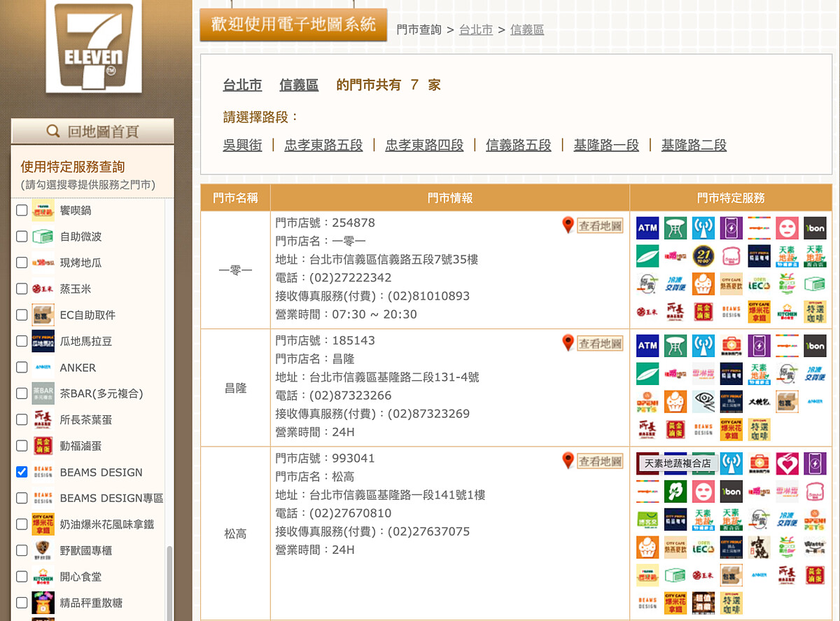Click the 特選咖啡 icon in the 一零一 row

pos(815,312)
